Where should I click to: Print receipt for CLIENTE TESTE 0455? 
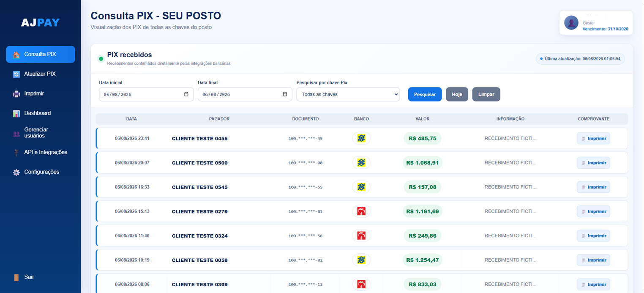[593, 138]
